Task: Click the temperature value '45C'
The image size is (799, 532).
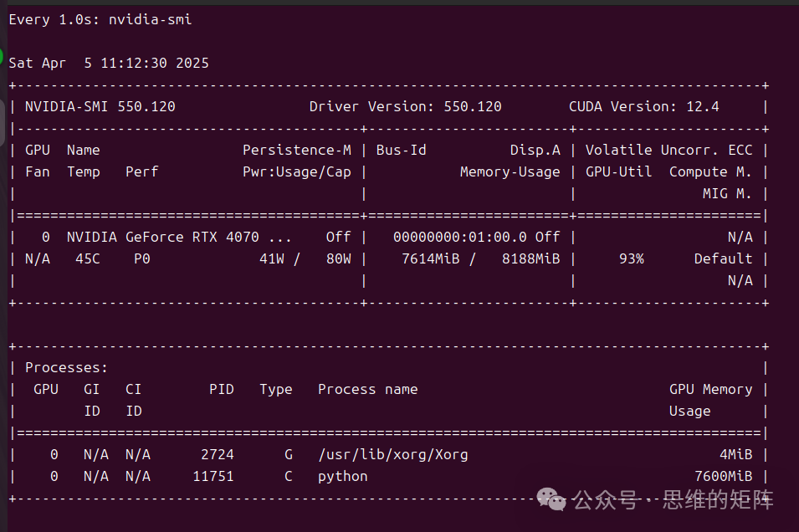Action: 88,258
